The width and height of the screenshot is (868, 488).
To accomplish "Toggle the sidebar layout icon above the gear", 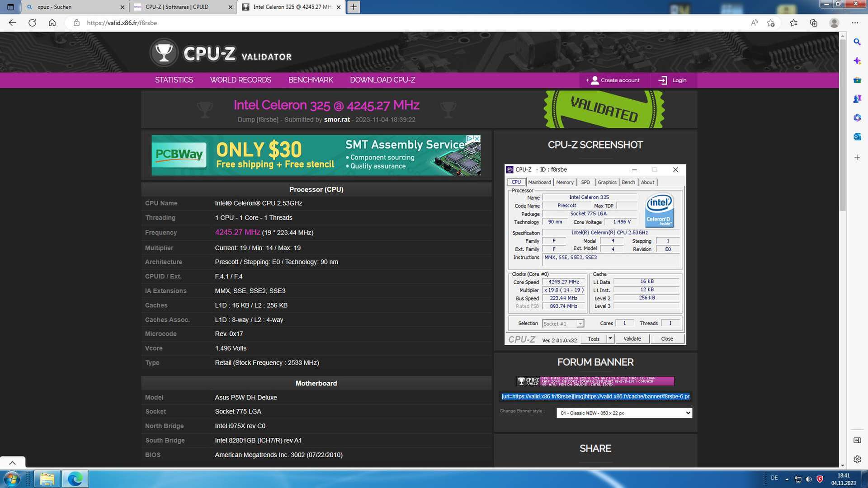I will [x=857, y=440].
